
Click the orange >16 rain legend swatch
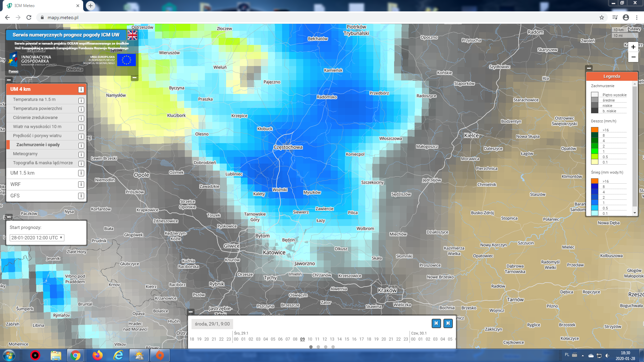pos(595,130)
